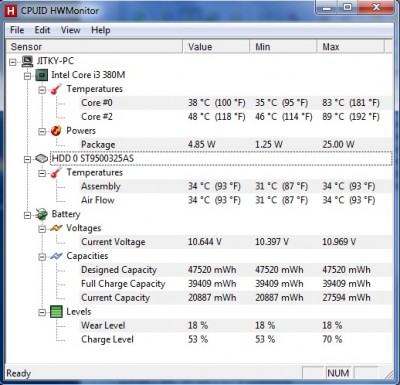Click the CPU Temperatures thermometer icon

pos(56,89)
